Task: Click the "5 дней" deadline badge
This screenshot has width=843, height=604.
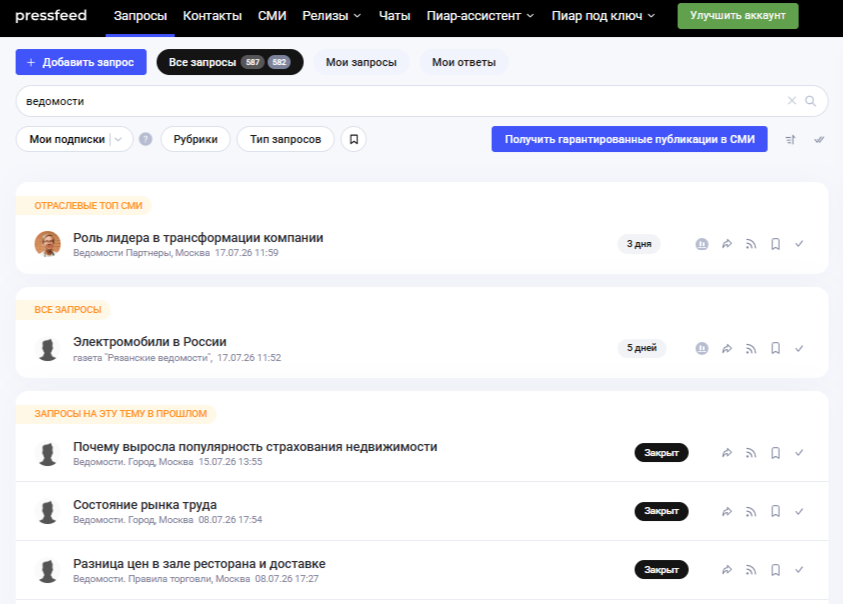Action: [641, 348]
